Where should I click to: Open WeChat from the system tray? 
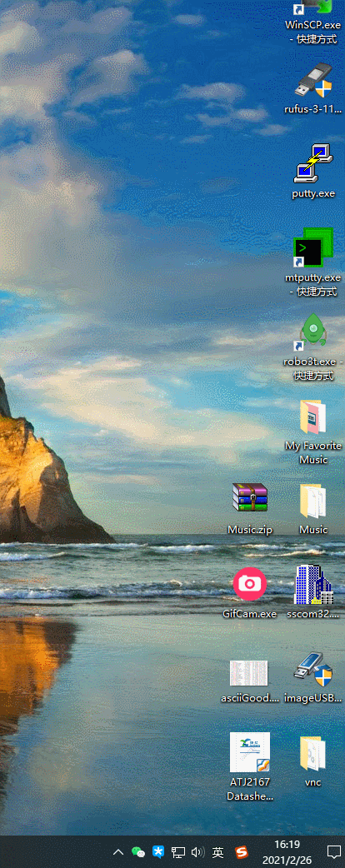point(137,851)
